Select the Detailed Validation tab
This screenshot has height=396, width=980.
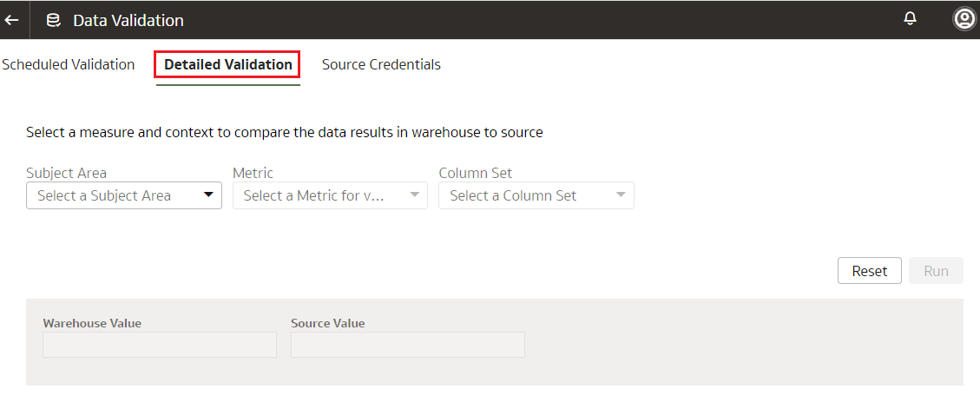(x=227, y=64)
